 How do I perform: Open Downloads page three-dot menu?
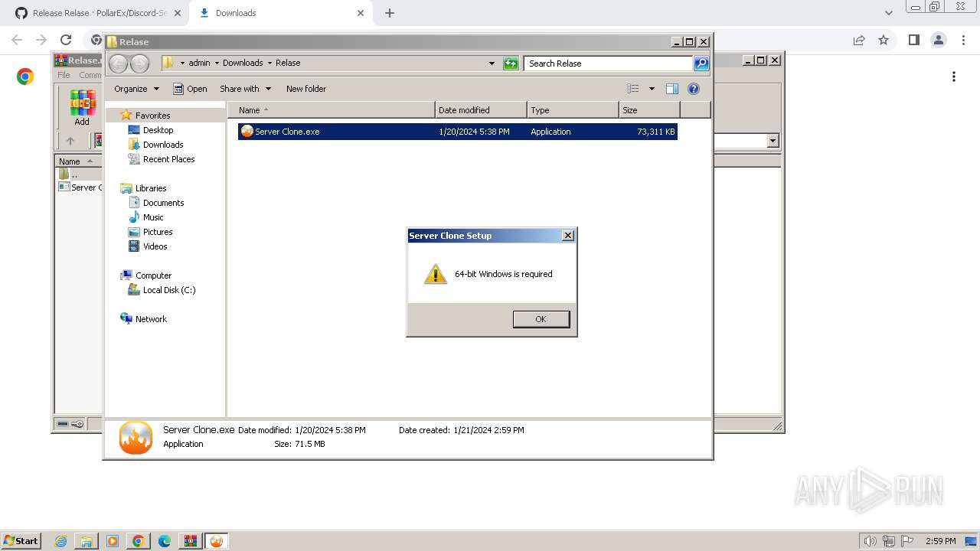(x=954, y=77)
